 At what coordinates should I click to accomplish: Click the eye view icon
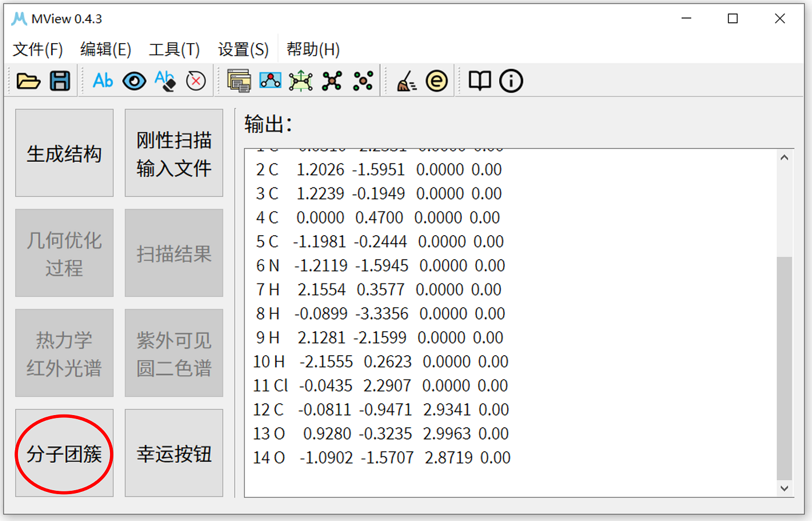(134, 81)
